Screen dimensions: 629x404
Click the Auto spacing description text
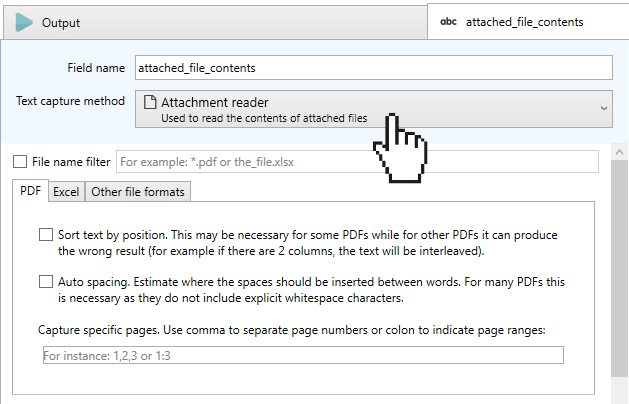311,290
